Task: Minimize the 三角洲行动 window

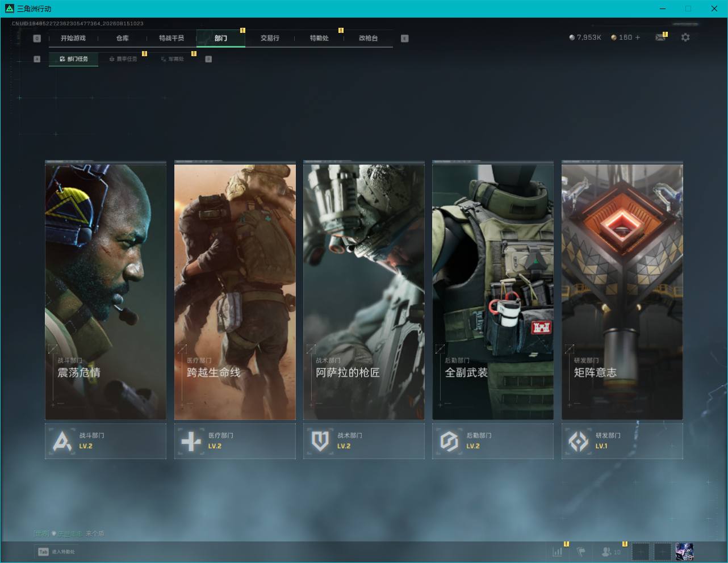Action: 663,9
